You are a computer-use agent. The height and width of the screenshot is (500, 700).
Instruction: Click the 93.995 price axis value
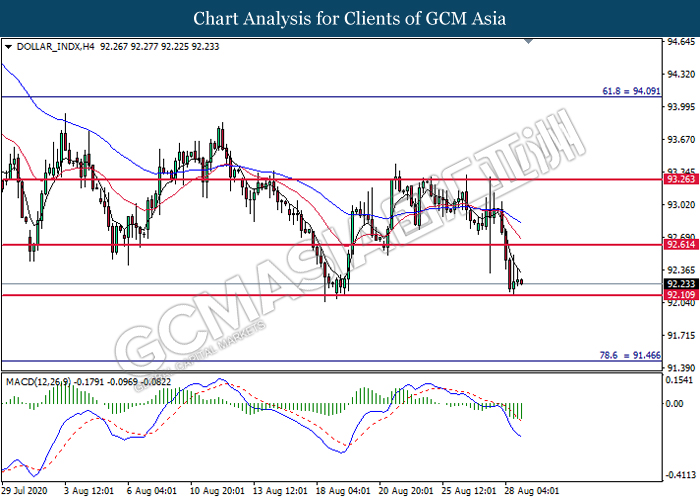click(681, 107)
